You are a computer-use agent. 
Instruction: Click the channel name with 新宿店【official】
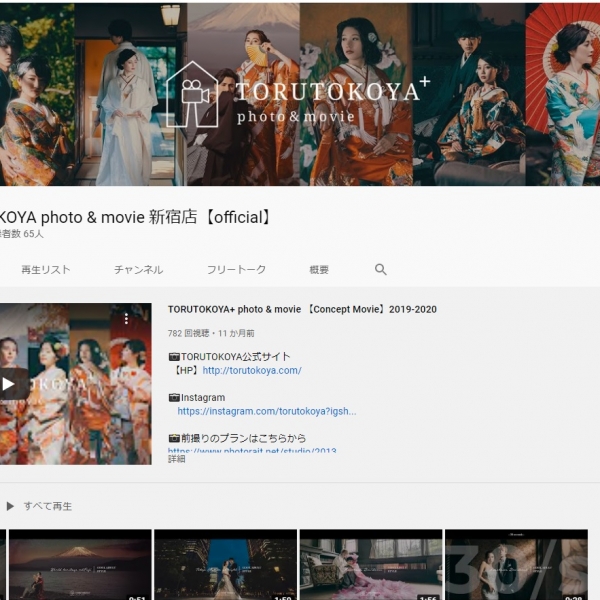coord(135,217)
